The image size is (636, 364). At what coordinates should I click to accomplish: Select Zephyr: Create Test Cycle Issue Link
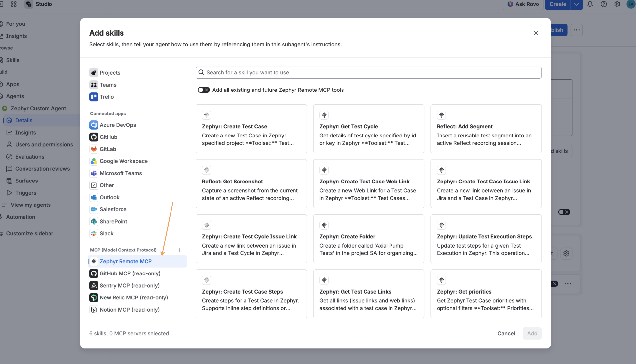pyautogui.click(x=251, y=238)
